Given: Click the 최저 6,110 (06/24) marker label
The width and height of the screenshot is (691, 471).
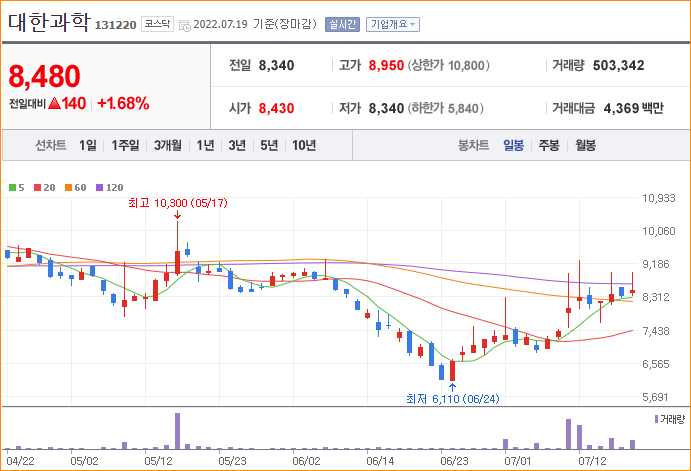Looking at the screenshot, I should tap(453, 399).
